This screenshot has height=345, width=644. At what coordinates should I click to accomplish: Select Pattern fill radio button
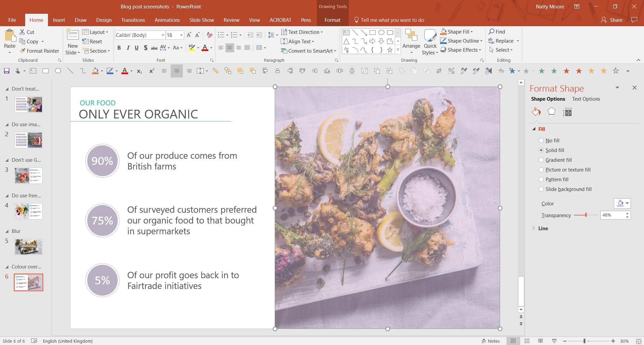(541, 180)
